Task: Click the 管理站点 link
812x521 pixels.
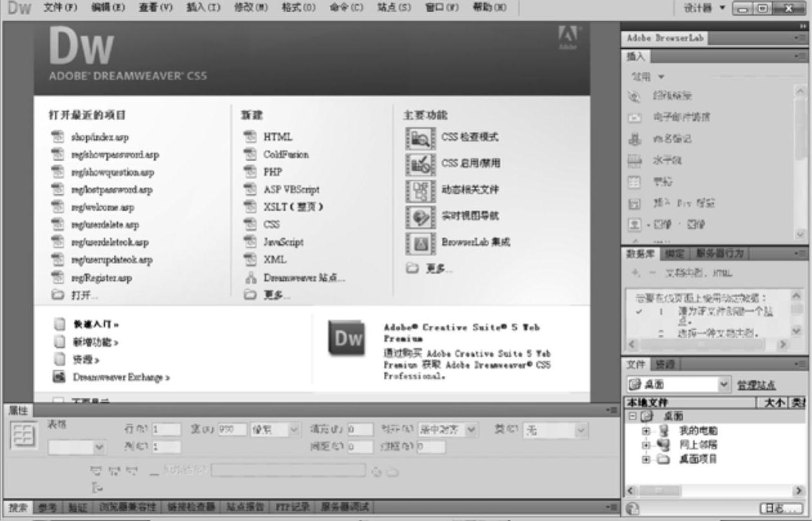Action: tap(756, 385)
